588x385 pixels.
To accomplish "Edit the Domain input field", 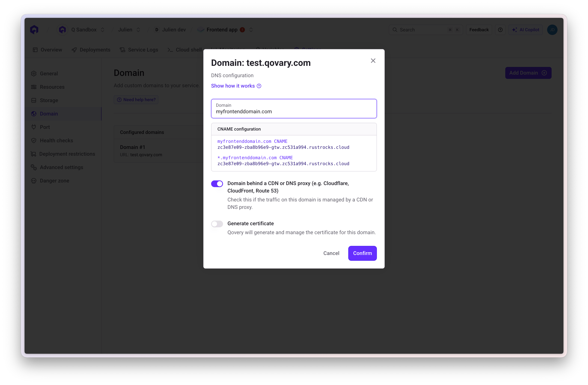I will 294,109.
